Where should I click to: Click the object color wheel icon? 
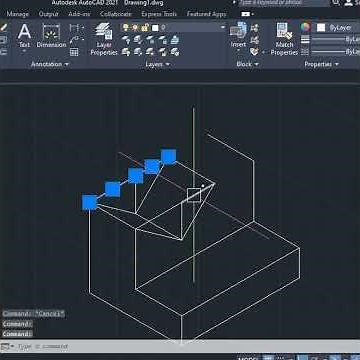point(305,28)
